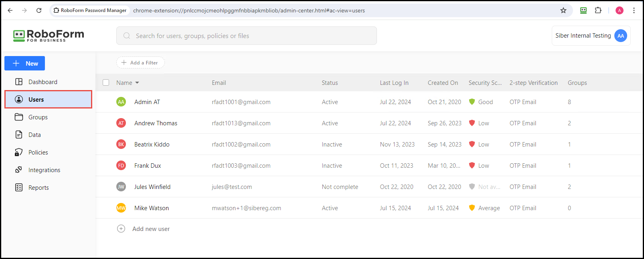The width and height of the screenshot is (644, 259).
Task: Click the browser Extensions puzzle icon
Action: click(598, 10)
